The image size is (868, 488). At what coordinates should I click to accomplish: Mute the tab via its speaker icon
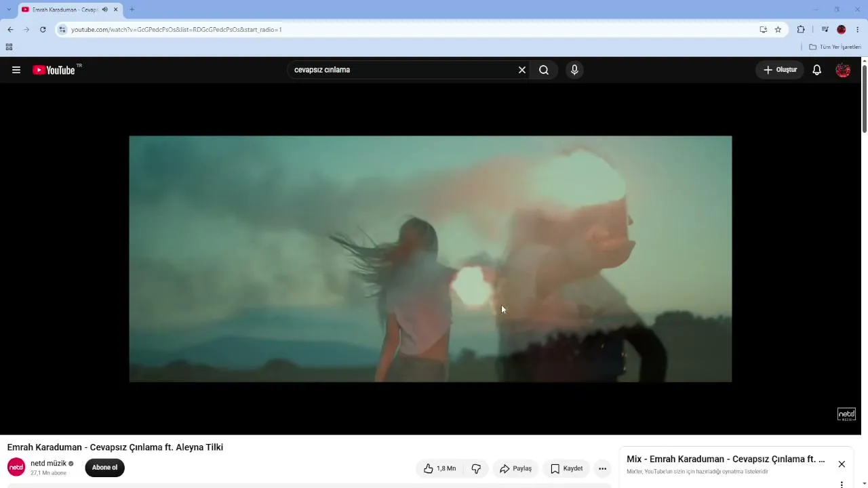point(105,9)
